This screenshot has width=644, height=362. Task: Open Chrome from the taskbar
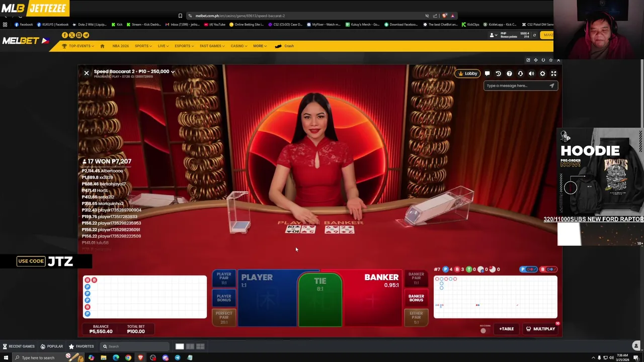point(128,357)
